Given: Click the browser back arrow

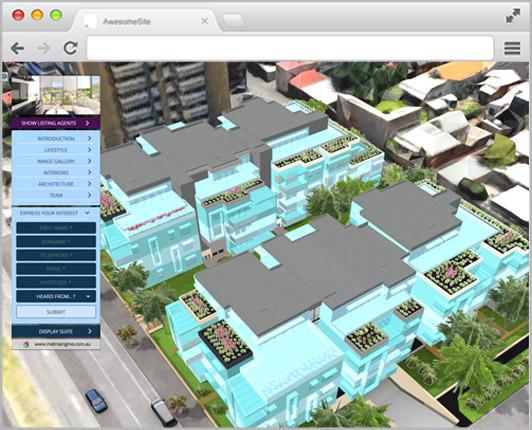Looking at the screenshot, I should point(17,49).
